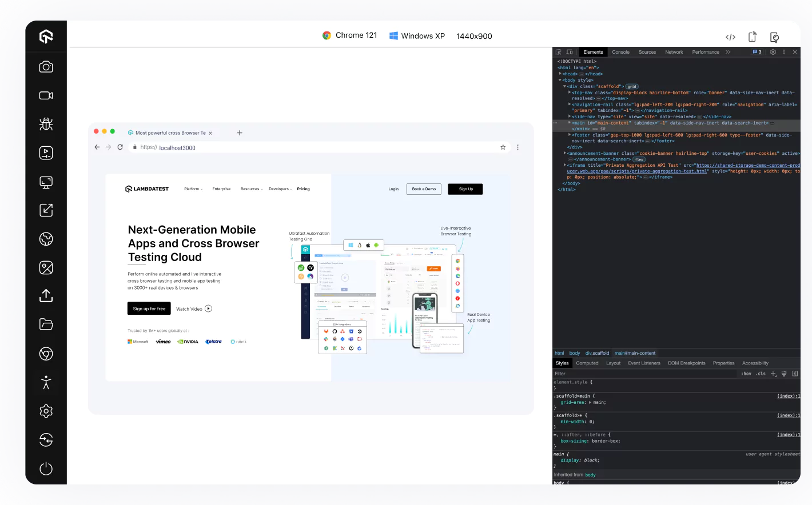The width and height of the screenshot is (812, 505).
Task: Bookmark the page with the star icon
Action: (x=503, y=147)
